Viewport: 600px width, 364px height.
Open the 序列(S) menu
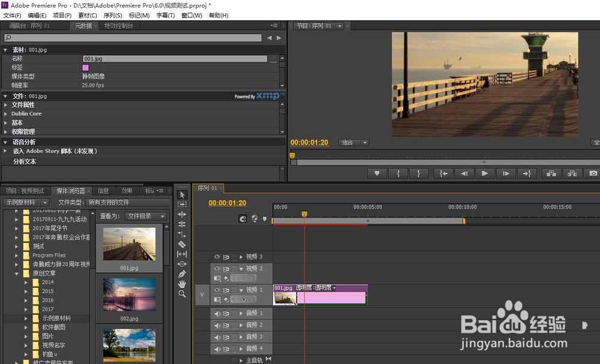(x=113, y=16)
